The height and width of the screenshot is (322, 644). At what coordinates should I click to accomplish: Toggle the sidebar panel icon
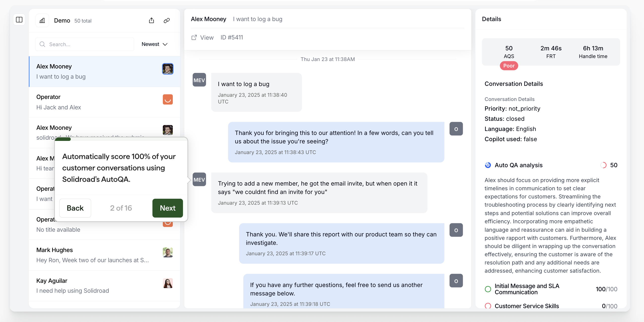tap(19, 20)
